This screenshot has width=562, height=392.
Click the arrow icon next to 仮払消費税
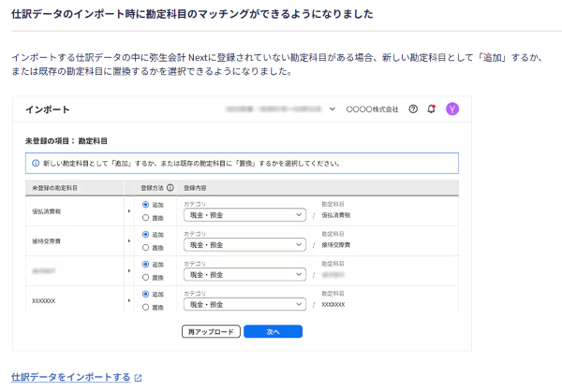(129, 212)
